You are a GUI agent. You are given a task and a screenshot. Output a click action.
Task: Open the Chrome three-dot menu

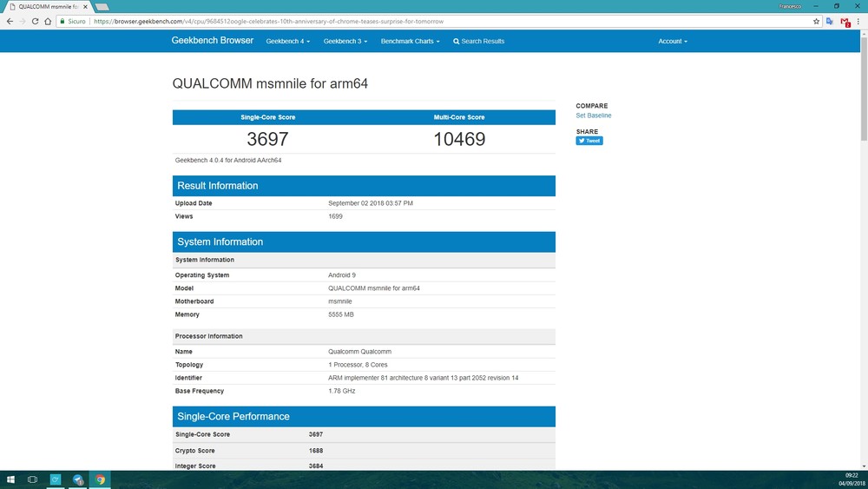[x=858, y=21]
